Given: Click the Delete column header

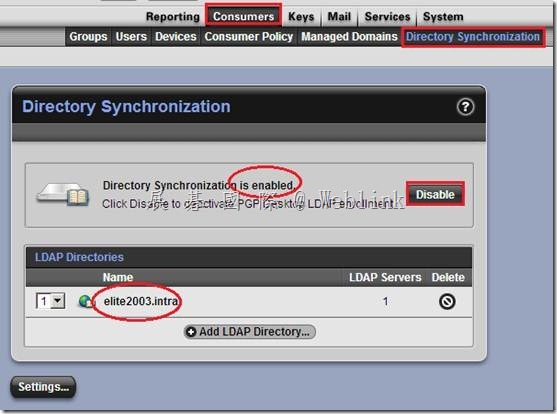Looking at the screenshot, I should [448, 277].
